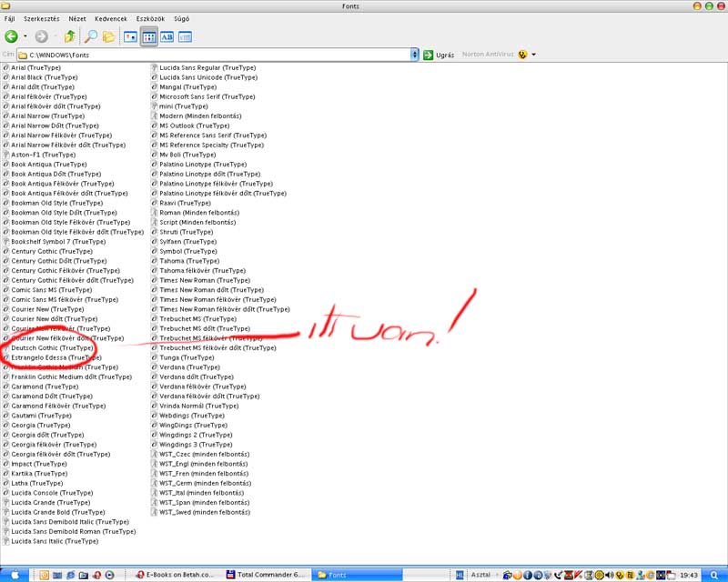Open the address bar dropdown arrow
728x582 pixels.
(x=413, y=55)
